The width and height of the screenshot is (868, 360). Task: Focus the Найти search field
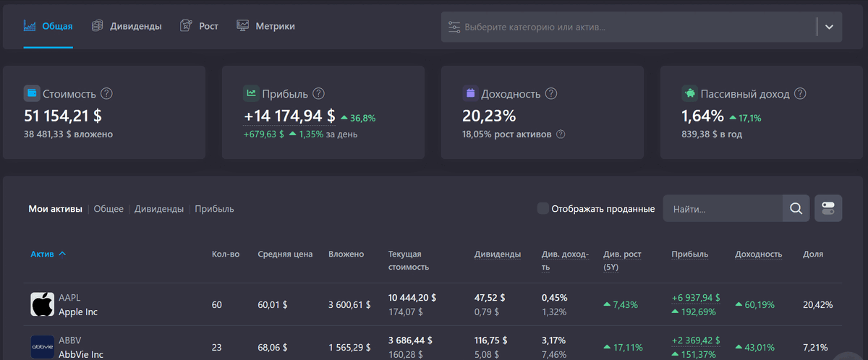click(723, 209)
